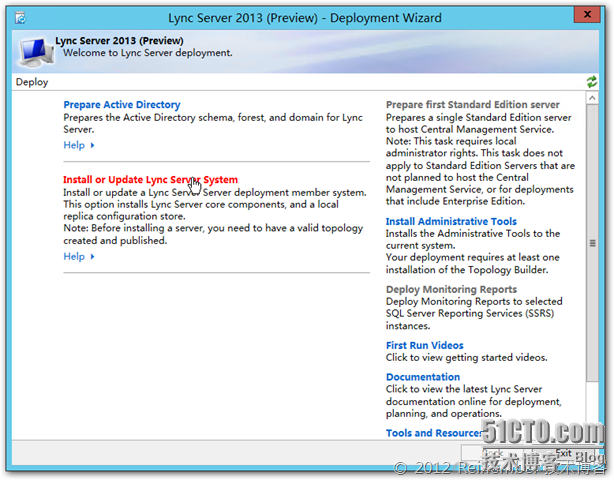Screen dimensions: 614x480
Task: Close the Deployment Wizard window
Action: click(x=587, y=14)
